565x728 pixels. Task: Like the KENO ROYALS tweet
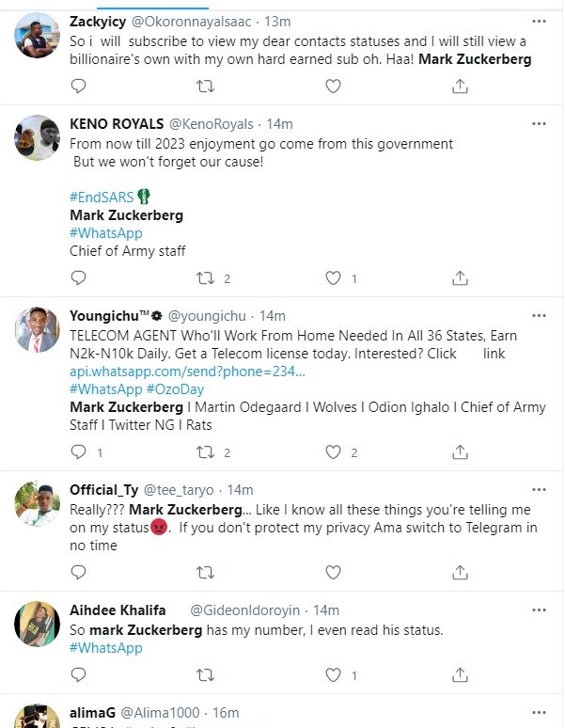[x=333, y=278]
